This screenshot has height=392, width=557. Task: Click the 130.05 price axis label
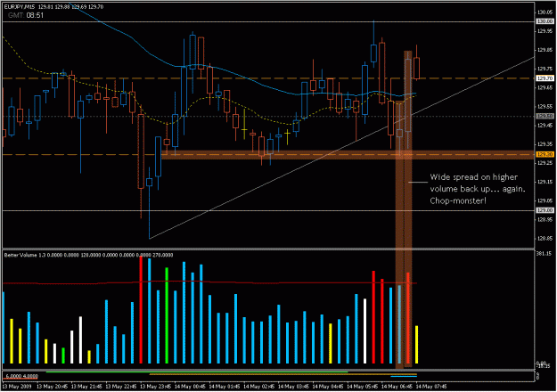(x=545, y=12)
